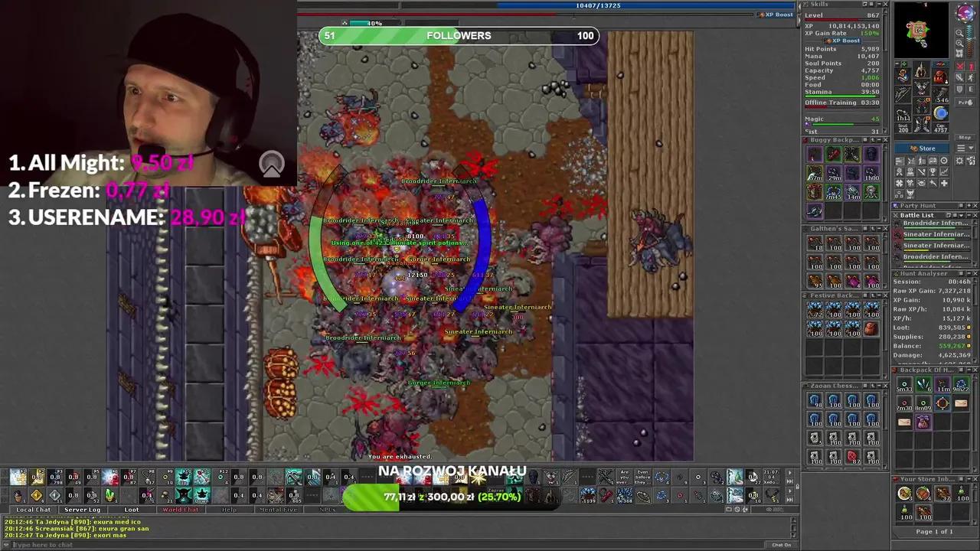Click the blue orb item in the inventory
This screenshot has width=980, height=551.
coord(941,112)
